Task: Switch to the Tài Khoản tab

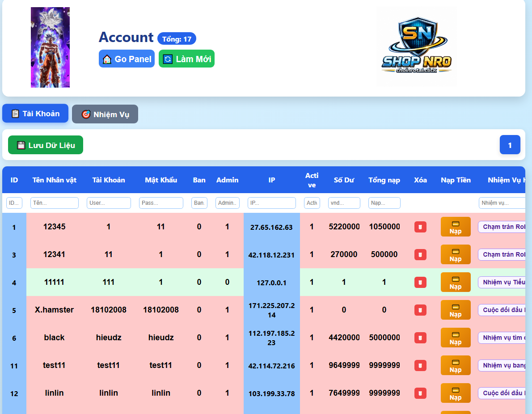Action: (x=35, y=114)
